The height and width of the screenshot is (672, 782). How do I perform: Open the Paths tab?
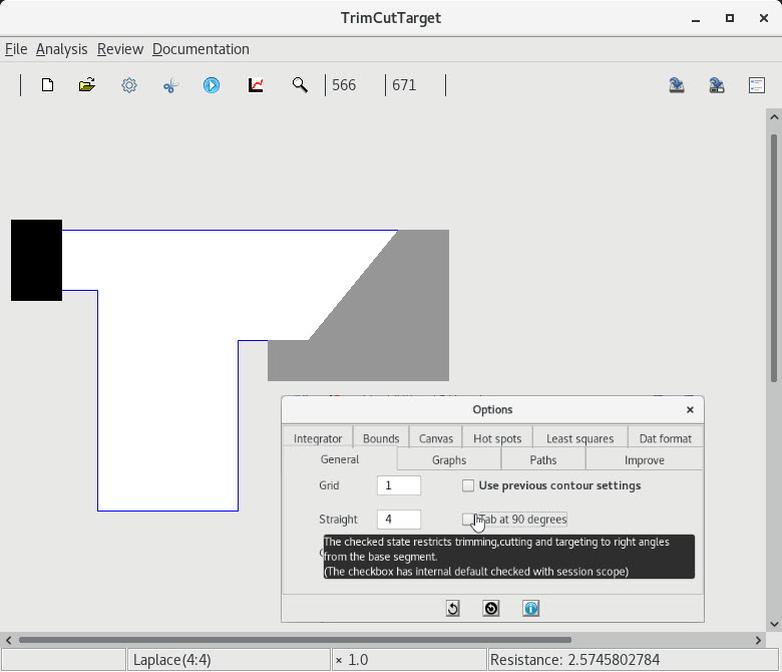coord(543,460)
